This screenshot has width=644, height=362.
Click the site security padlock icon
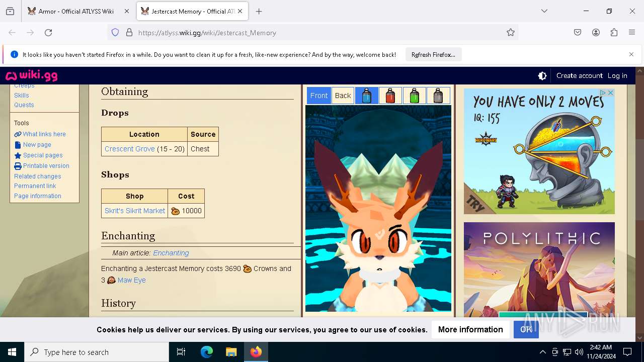[129, 32]
